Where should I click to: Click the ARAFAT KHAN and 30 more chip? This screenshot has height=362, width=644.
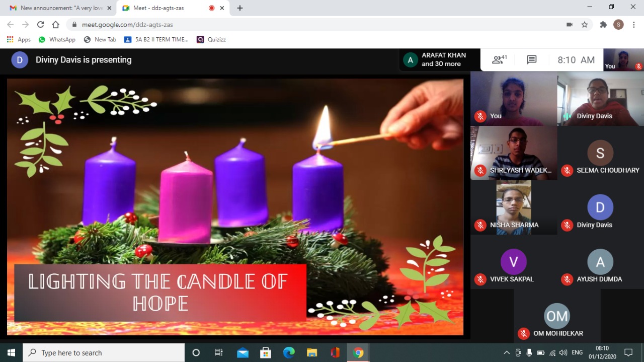(x=441, y=60)
